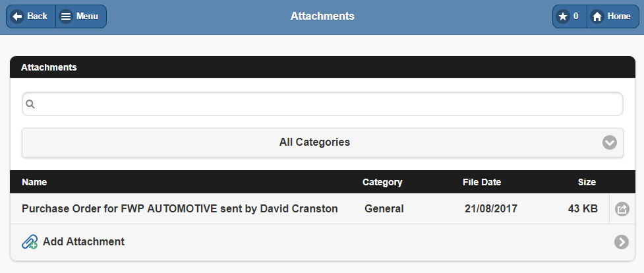Open the hamburger Menu icon
Screen dimensions: 644x273
pos(66,16)
